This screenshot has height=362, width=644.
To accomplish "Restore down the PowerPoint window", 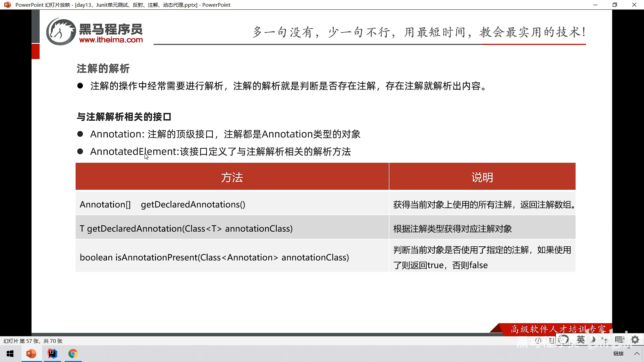I will point(614,5).
